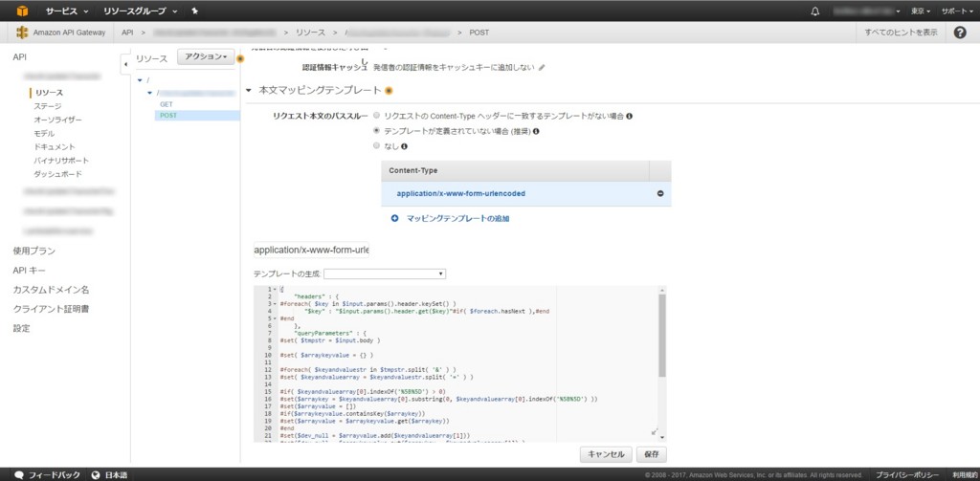The height and width of the screenshot is (481, 980).
Task: Open the サービス dropdown menu
Action: [66, 11]
